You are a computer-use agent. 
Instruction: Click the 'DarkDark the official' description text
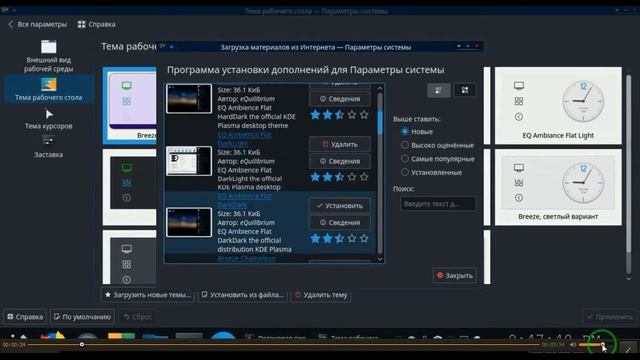[249, 240]
